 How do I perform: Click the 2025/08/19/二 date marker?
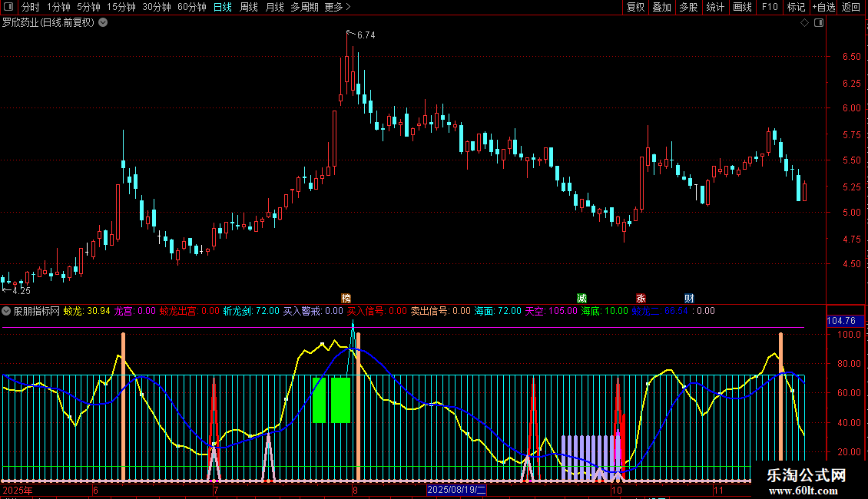tap(457, 490)
